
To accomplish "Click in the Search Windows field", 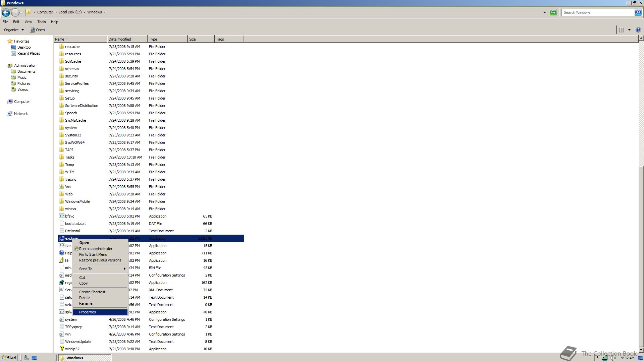I will [x=598, y=12].
